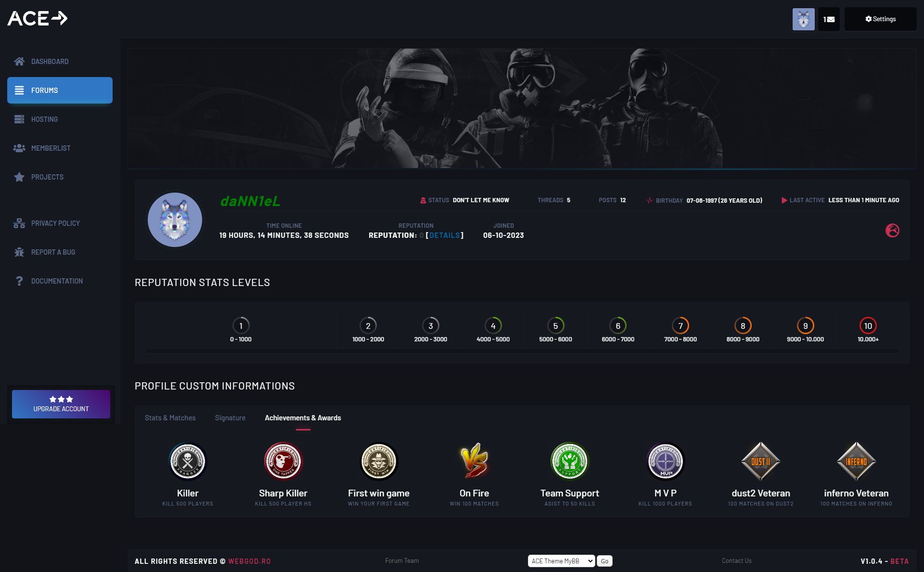Click the On Fire VS award icon

point(474,461)
